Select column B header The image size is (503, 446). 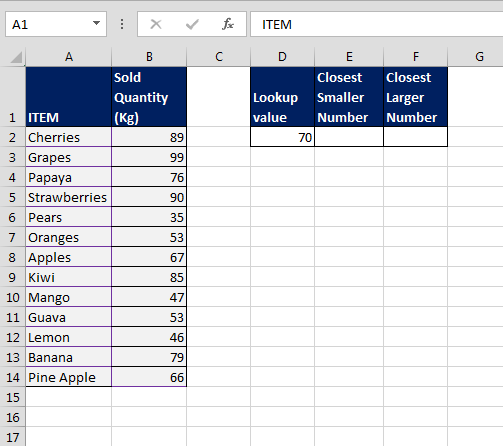click(149, 57)
